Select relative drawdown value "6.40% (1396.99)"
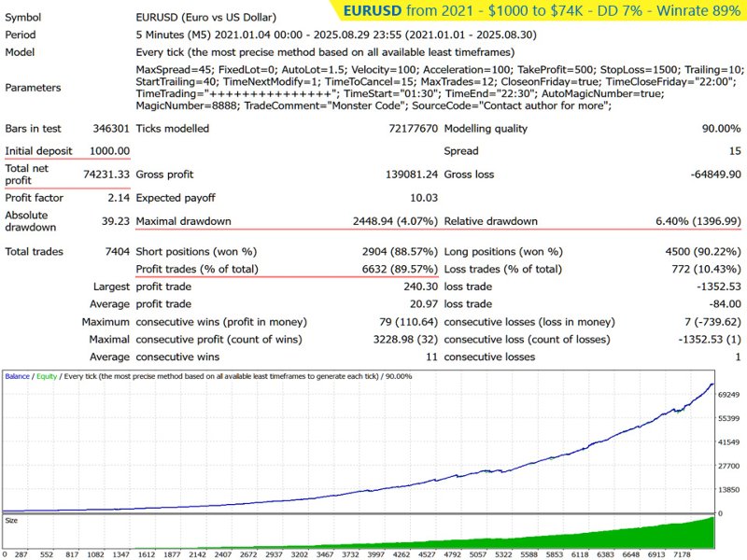This screenshot has width=747, height=560. (698, 221)
